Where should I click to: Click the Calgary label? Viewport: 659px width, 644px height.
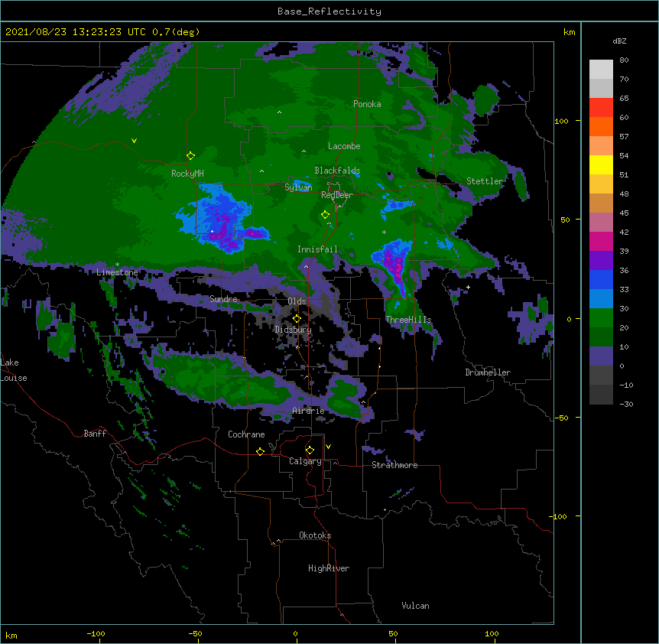pos(305,461)
